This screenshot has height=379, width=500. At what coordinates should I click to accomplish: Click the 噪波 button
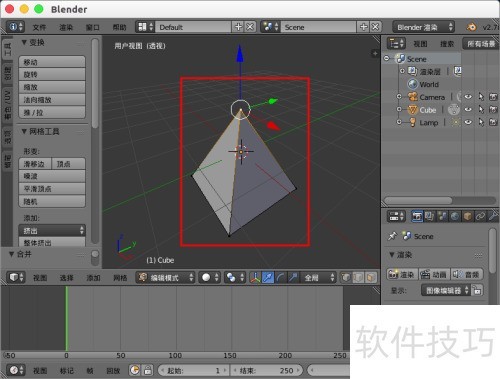(x=52, y=176)
